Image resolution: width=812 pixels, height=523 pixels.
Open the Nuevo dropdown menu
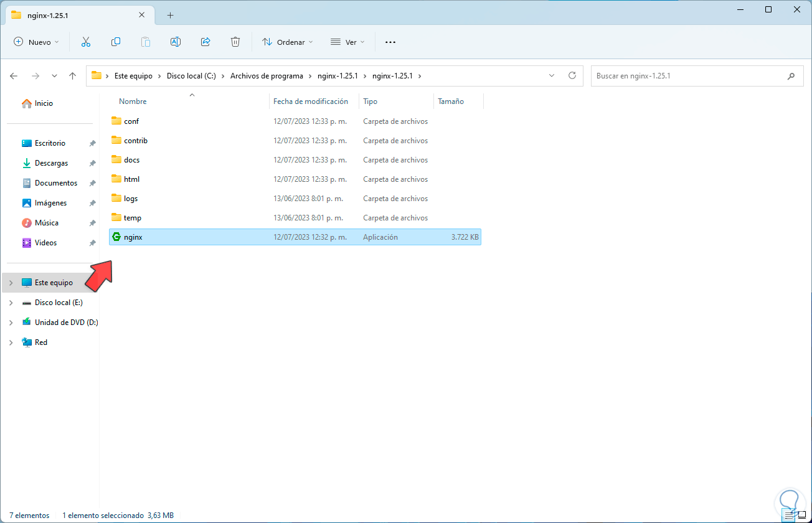click(36, 42)
